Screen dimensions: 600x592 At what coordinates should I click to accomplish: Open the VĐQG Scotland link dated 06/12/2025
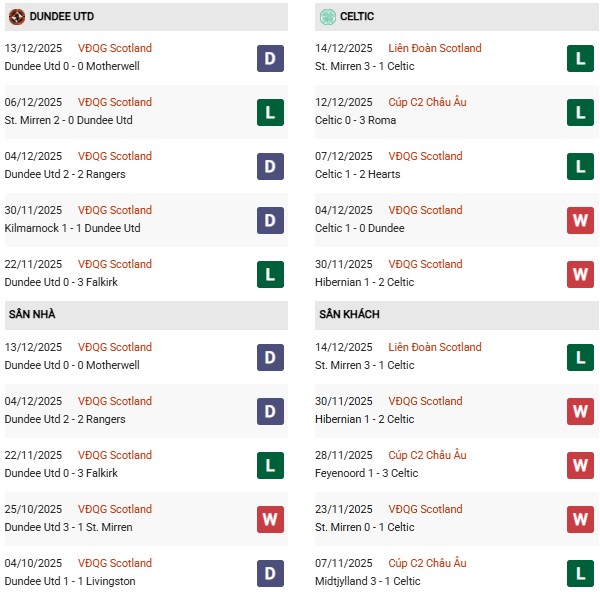pyautogui.click(x=115, y=102)
